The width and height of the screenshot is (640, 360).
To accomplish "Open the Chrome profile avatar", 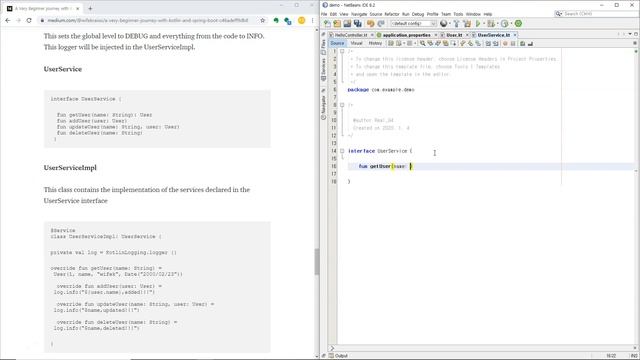I will [301, 20].
